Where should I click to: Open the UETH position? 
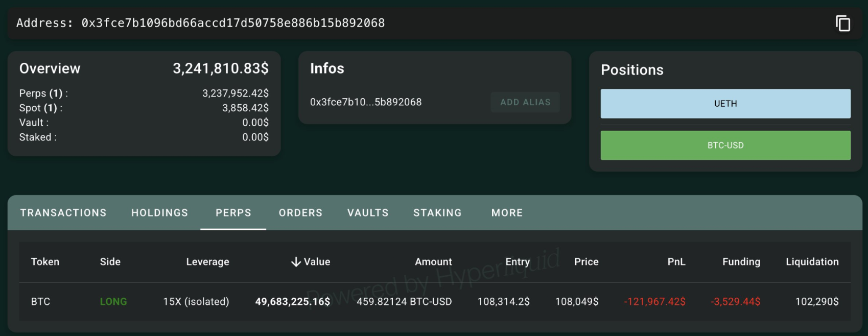click(725, 103)
